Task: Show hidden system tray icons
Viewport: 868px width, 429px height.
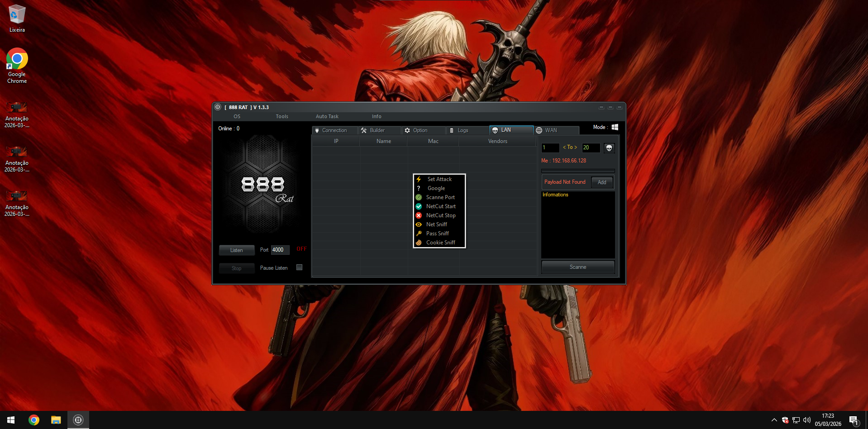Action: click(774, 420)
